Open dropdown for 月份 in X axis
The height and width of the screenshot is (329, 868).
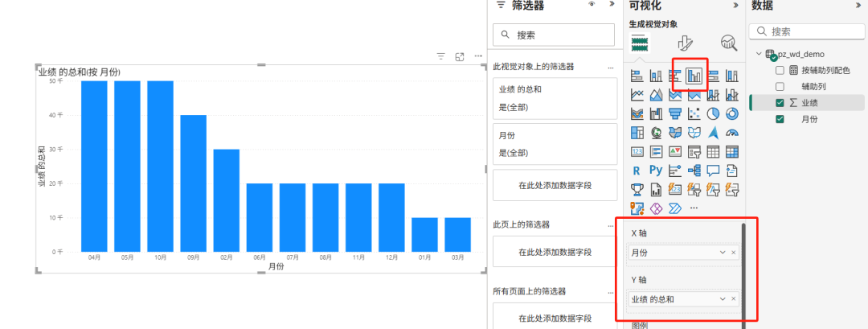(723, 253)
